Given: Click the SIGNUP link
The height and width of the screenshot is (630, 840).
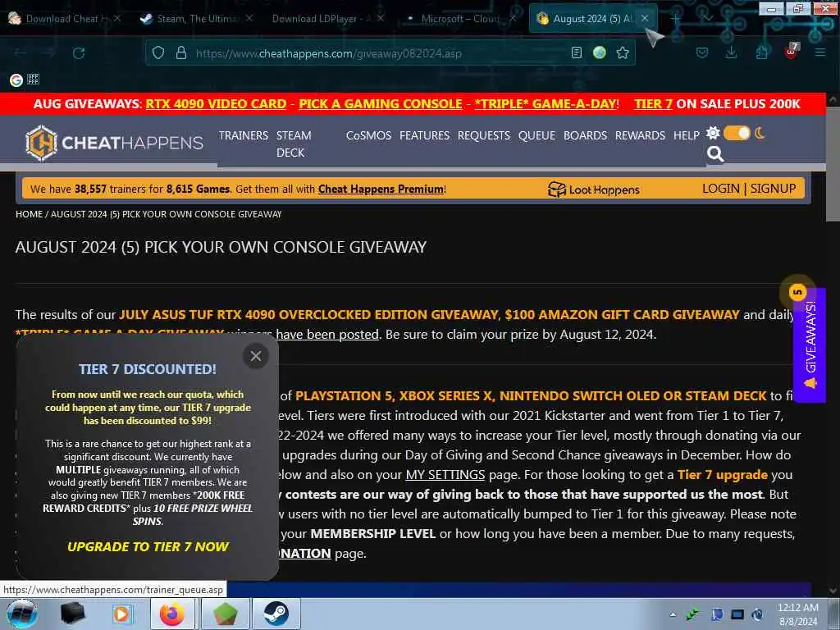Looking at the screenshot, I should [x=773, y=189].
